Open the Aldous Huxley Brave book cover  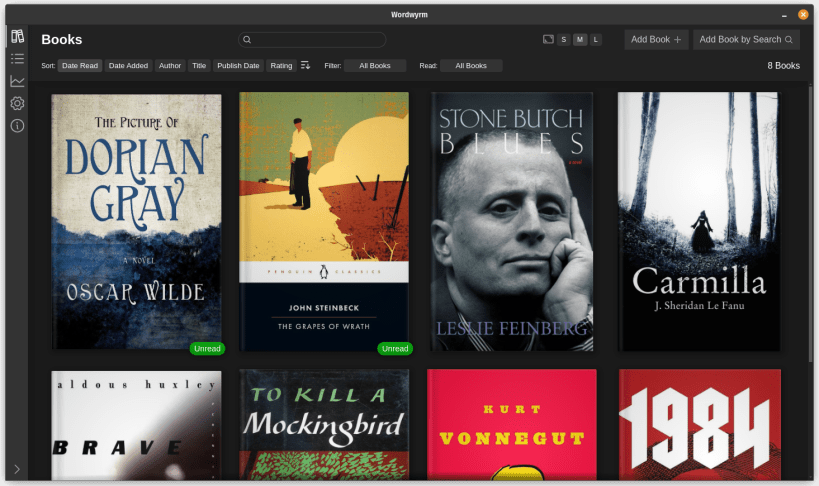pyautogui.click(x=136, y=425)
